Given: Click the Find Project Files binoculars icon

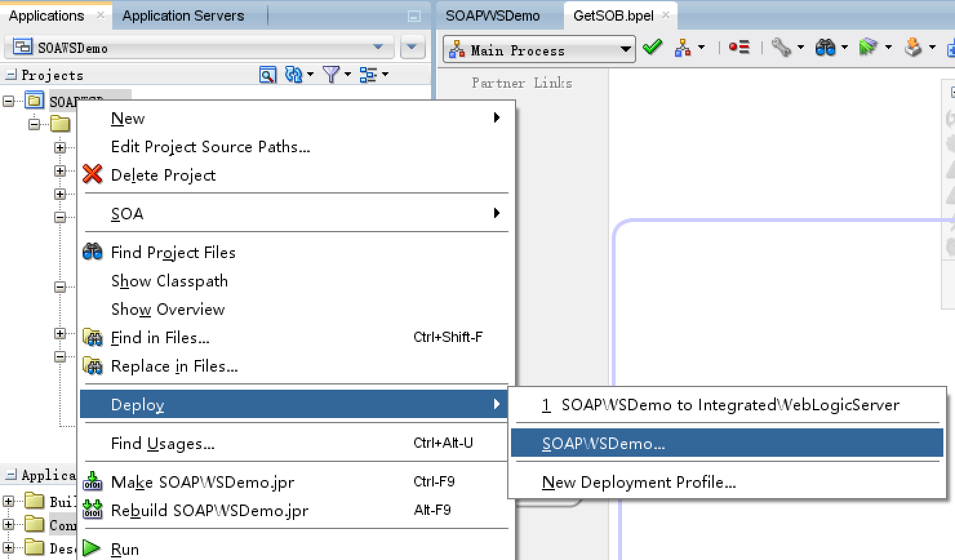Looking at the screenshot, I should 93,252.
